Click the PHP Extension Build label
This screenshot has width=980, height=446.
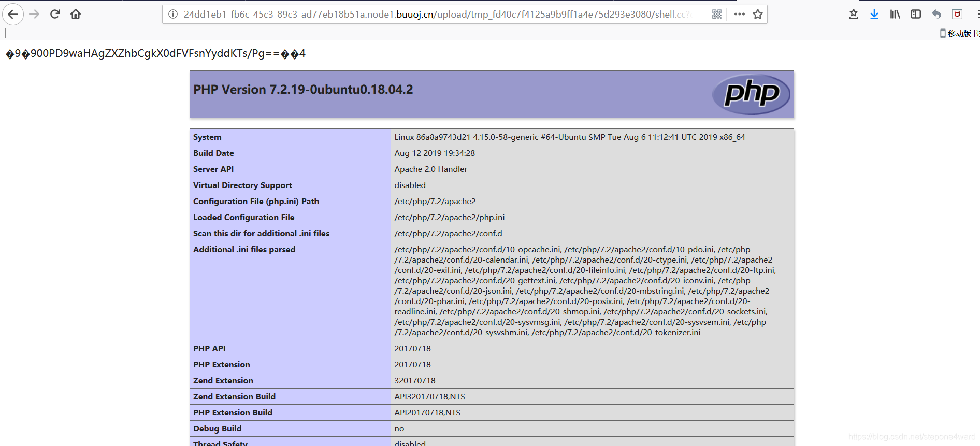(x=233, y=413)
